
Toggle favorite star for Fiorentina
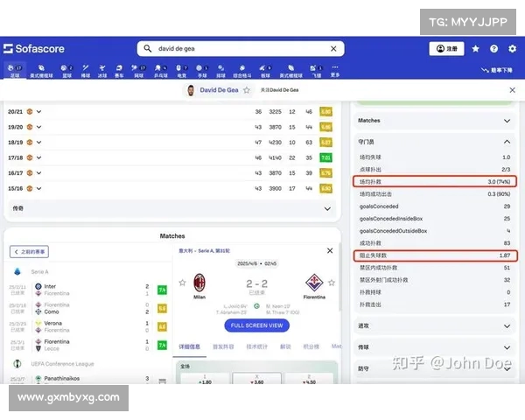(x=332, y=283)
